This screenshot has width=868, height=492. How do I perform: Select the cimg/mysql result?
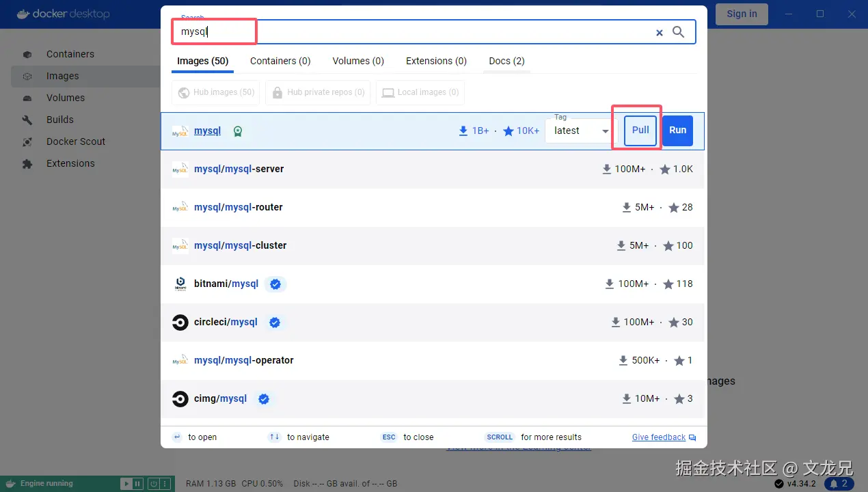coord(433,398)
